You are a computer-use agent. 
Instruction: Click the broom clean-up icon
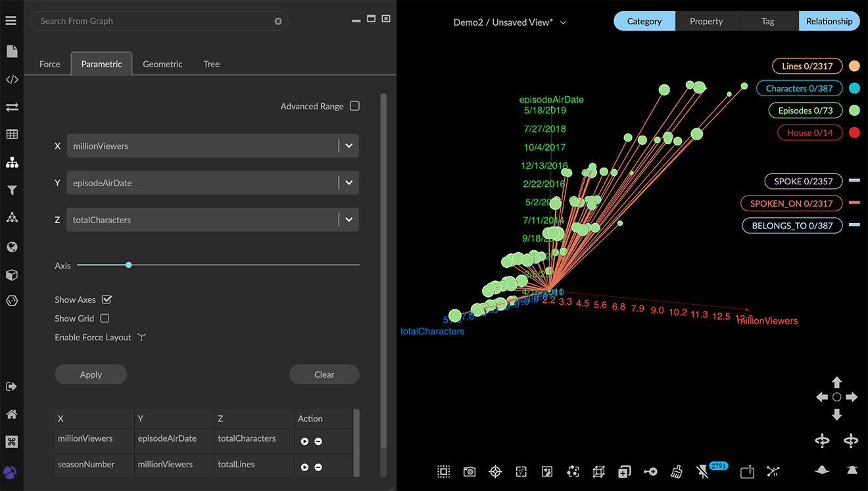pos(676,471)
